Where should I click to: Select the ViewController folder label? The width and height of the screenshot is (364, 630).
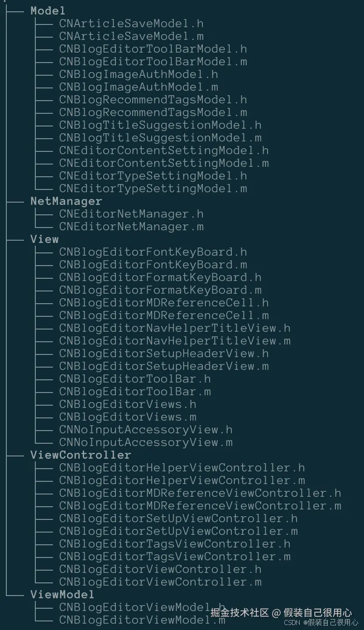pyautogui.click(x=81, y=455)
